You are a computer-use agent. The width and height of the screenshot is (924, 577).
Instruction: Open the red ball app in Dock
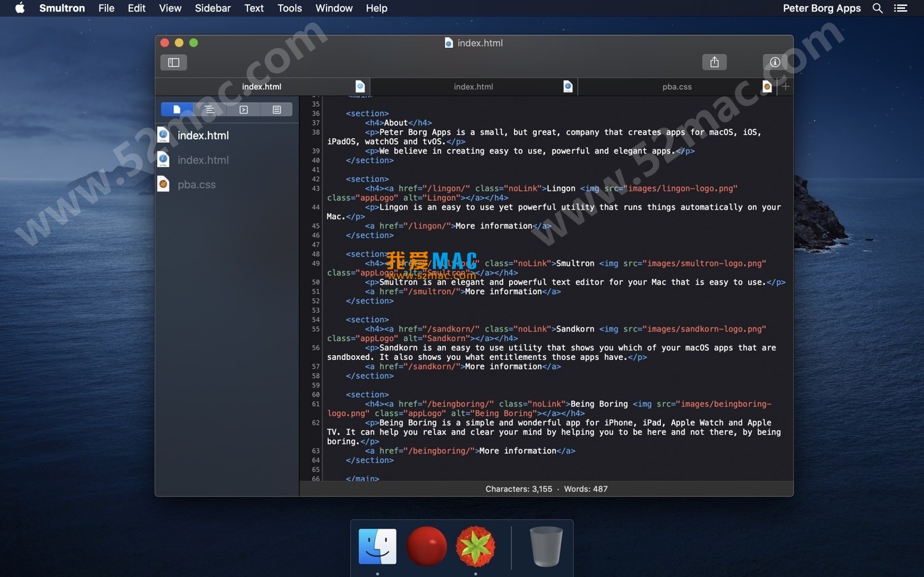426,546
